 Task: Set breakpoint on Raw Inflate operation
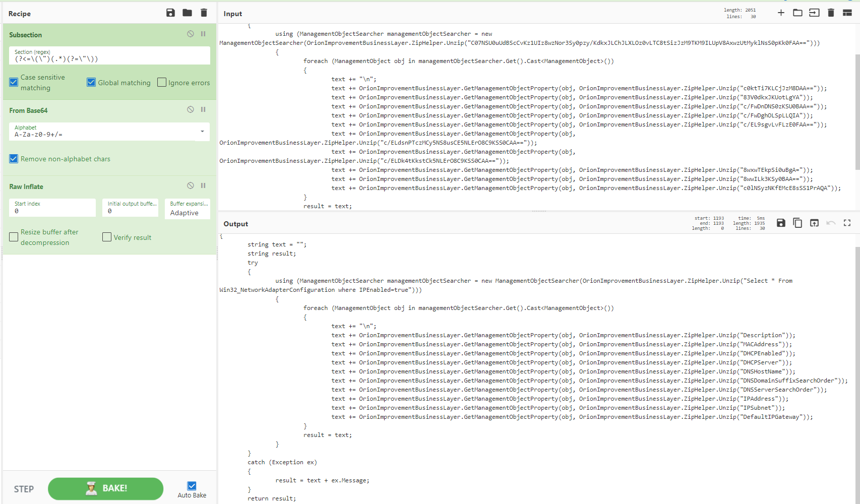(x=203, y=185)
